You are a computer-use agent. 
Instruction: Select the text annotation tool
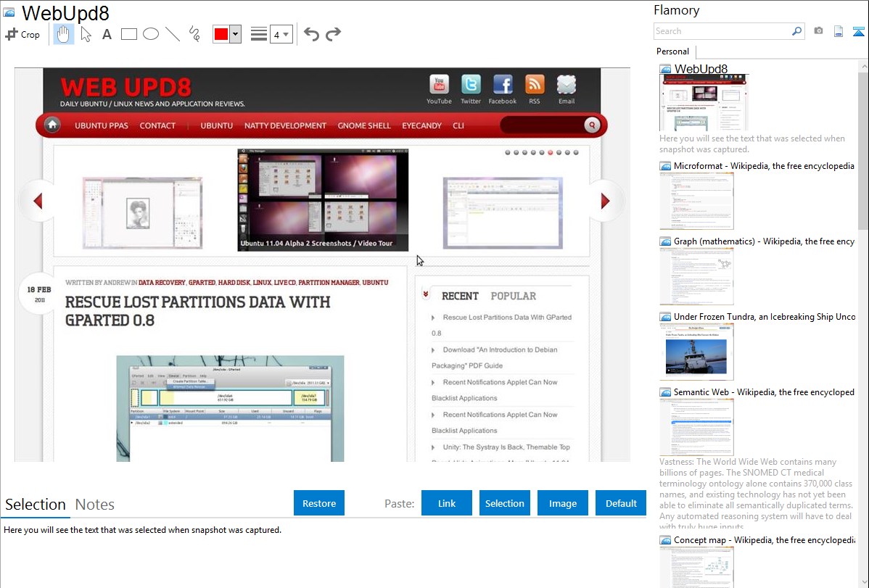(107, 34)
